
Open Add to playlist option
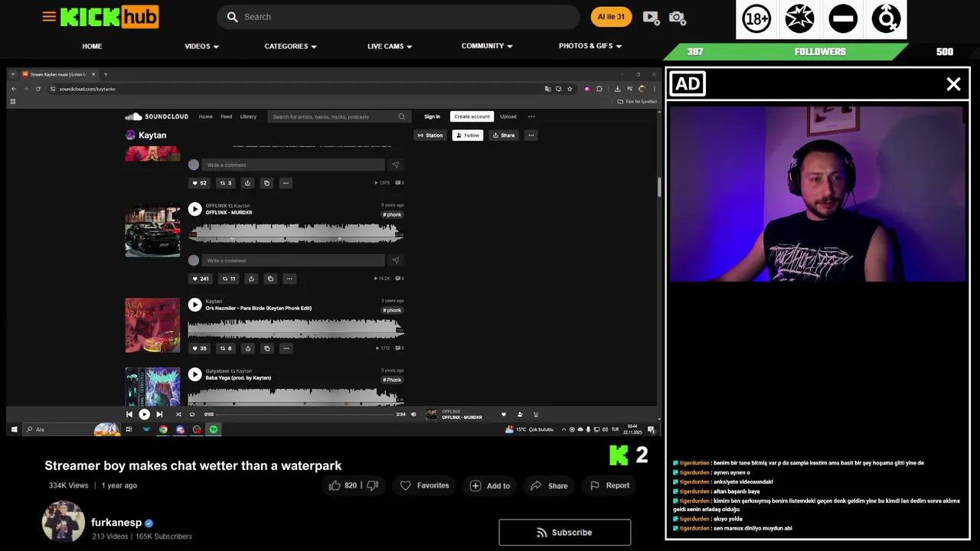489,485
